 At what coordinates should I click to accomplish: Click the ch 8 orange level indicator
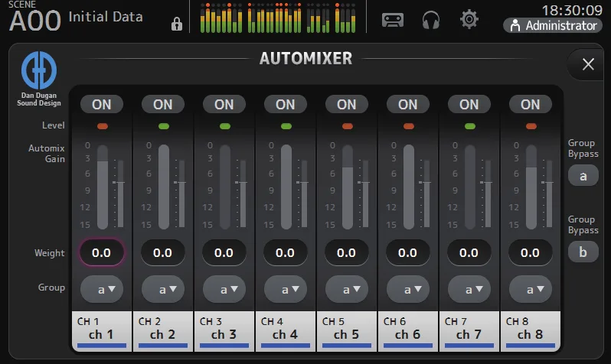[531, 126]
